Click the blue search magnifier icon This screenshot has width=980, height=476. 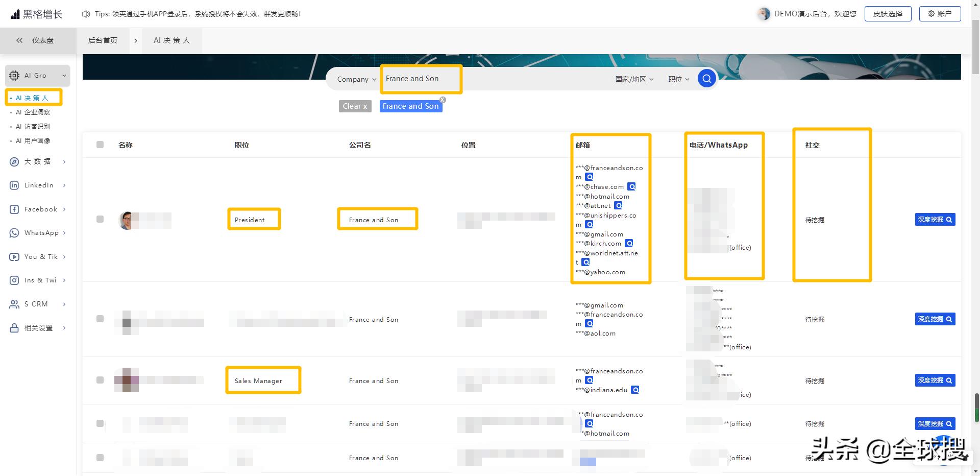(706, 78)
